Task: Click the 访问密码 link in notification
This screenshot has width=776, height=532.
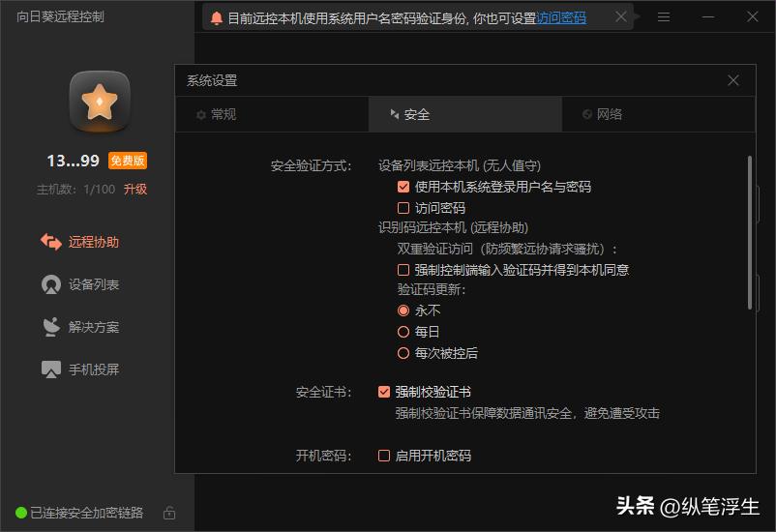Action: (561, 18)
